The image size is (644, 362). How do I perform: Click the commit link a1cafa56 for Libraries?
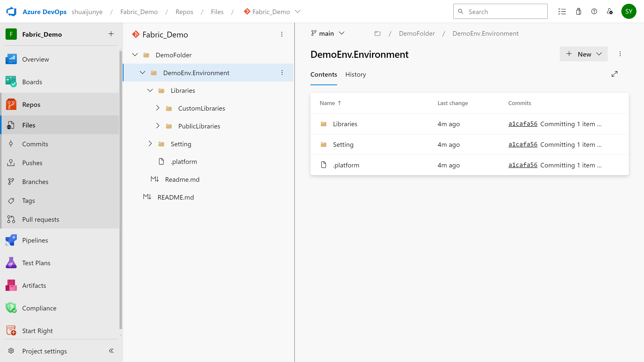pos(523,124)
